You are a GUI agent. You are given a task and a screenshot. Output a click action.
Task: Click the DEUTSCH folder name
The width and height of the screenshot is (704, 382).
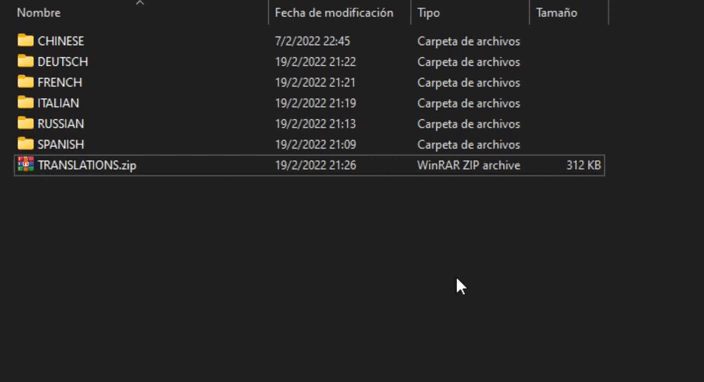(x=63, y=61)
